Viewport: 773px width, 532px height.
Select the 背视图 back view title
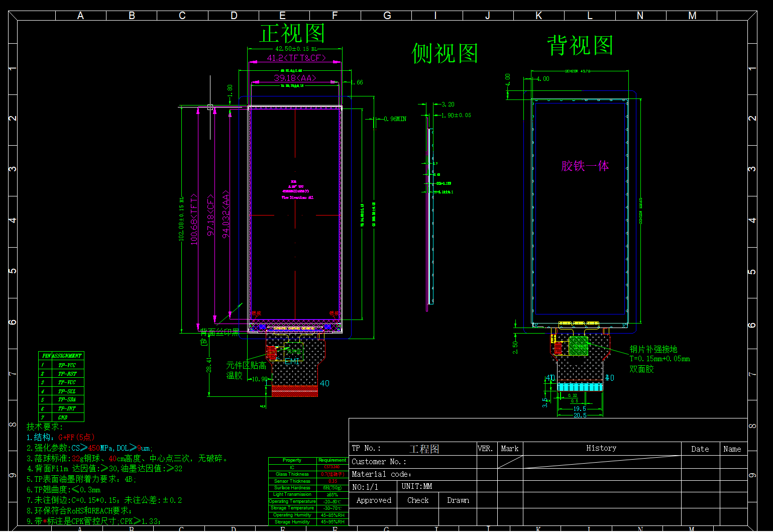coord(580,45)
